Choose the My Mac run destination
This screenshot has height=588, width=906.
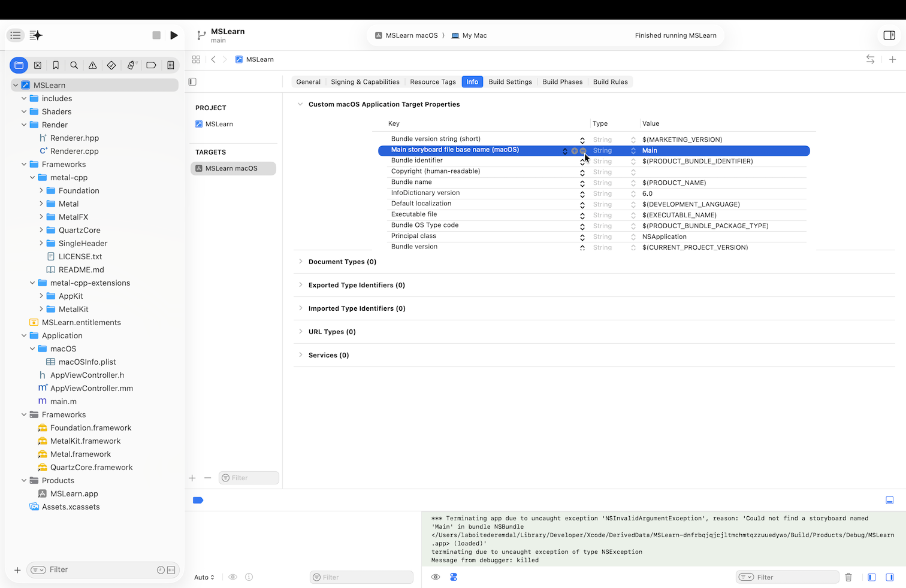(x=469, y=35)
